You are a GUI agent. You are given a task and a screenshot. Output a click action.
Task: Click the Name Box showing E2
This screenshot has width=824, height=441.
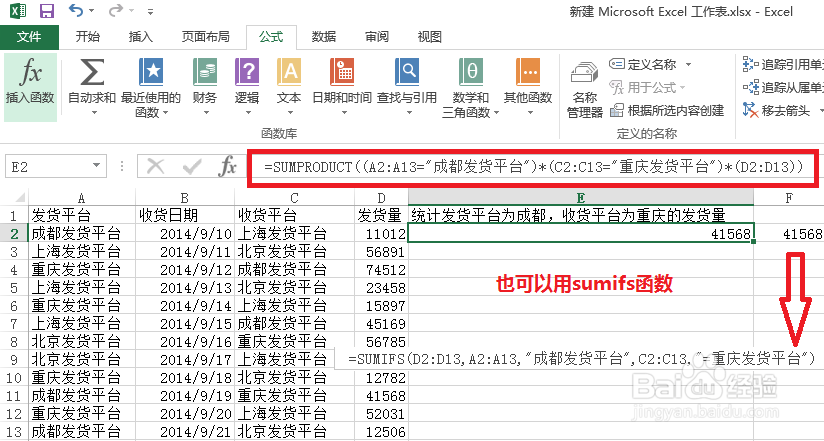pyautogui.click(x=48, y=167)
